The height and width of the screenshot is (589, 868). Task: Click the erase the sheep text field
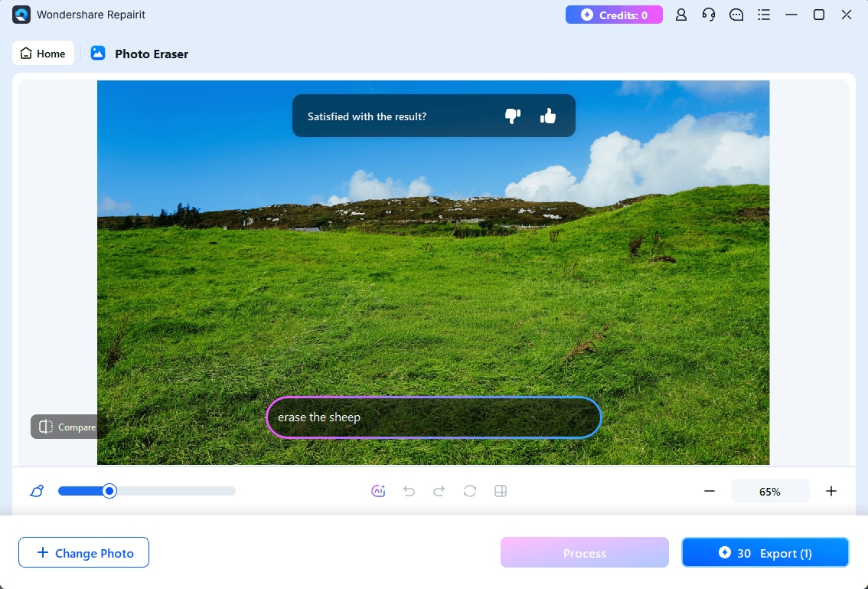(433, 417)
